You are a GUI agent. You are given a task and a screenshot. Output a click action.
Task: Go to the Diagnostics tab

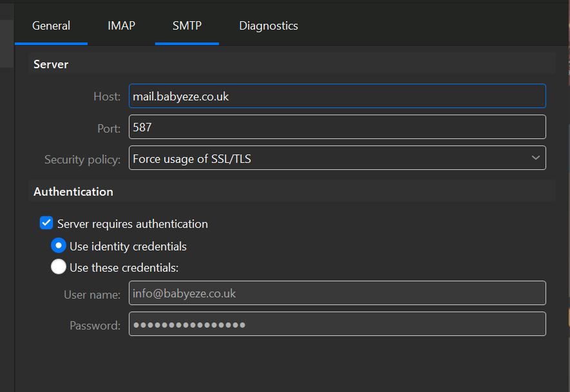click(268, 26)
